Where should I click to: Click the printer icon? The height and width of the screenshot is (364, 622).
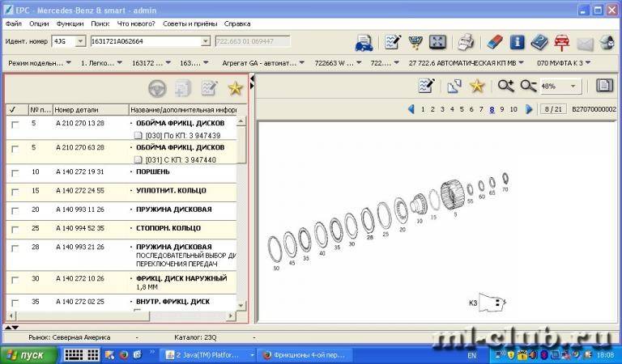[x=466, y=42]
